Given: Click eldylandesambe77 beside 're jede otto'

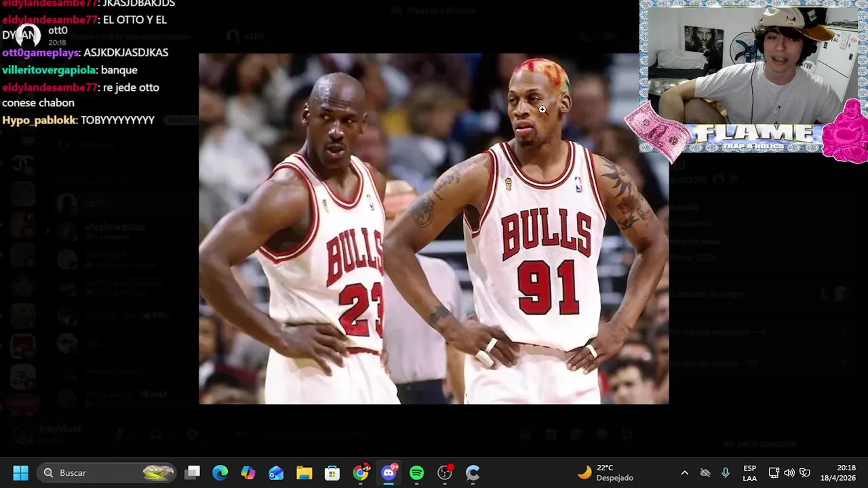Looking at the screenshot, I should (x=50, y=87).
